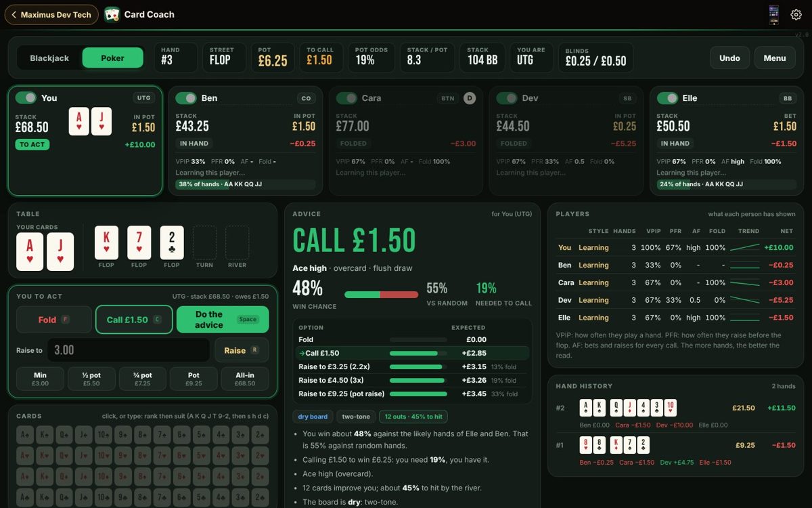This screenshot has width=812, height=508.
Task: Click Dev's row in Players table
Action: 675,300
